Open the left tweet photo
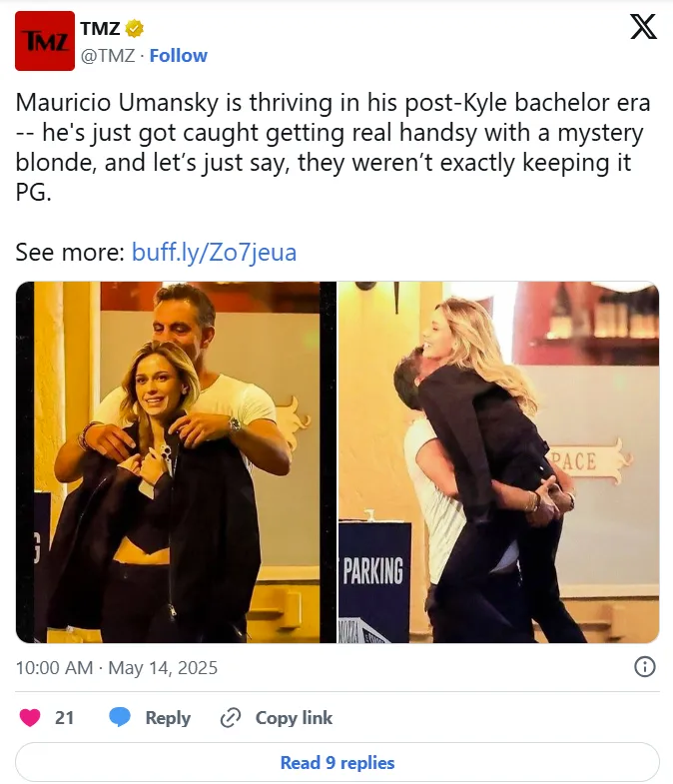This screenshot has width=673, height=784. [x=176, y=462]
